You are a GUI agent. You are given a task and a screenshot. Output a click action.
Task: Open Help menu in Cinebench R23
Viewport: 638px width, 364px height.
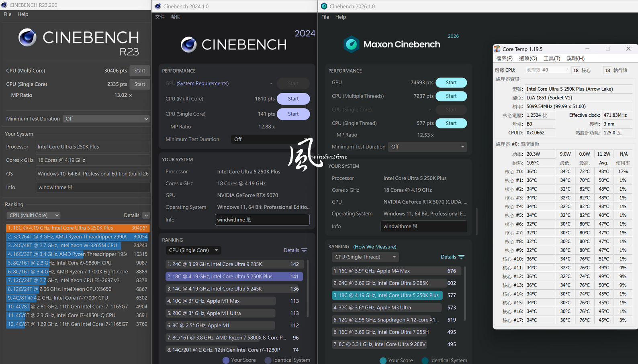point(23,14)
